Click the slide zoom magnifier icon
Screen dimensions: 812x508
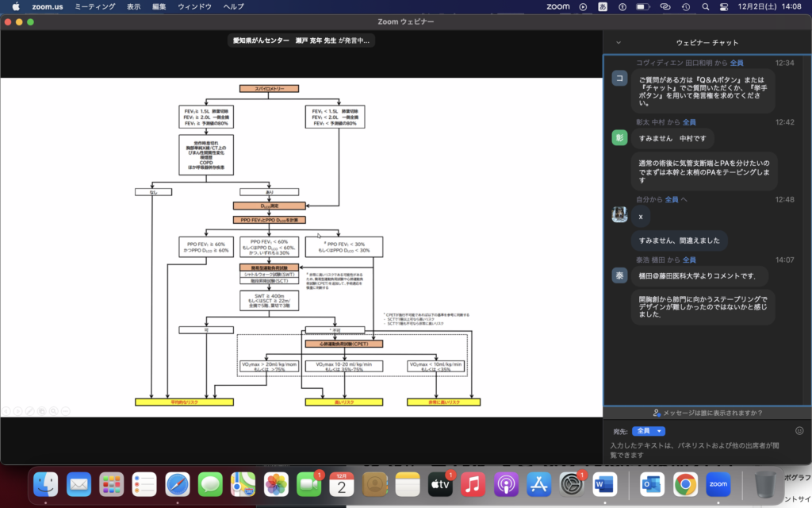pyautogui.click(x=54, y=410)
